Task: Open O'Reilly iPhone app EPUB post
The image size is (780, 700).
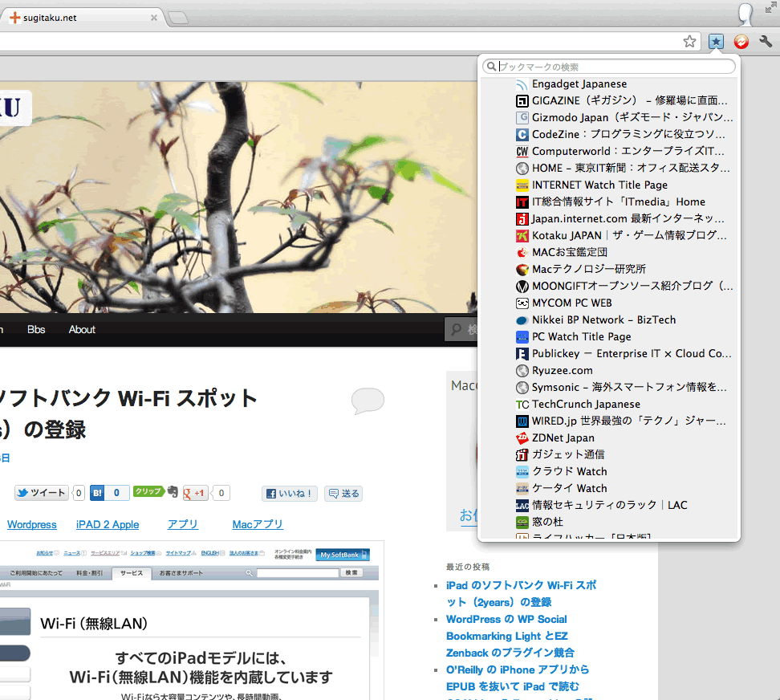Action: [518, 678]
